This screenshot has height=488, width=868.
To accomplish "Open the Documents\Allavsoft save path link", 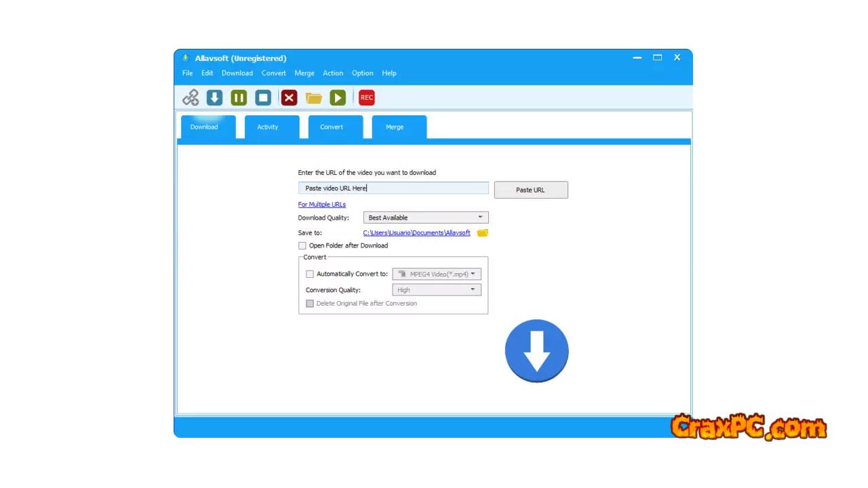I will point(416,233).
